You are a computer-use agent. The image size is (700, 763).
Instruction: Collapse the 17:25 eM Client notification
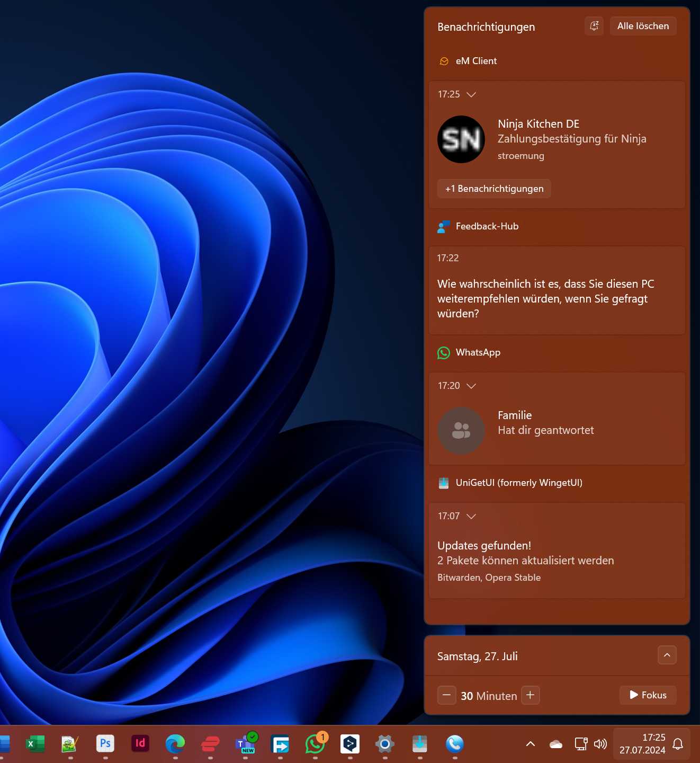471,94
